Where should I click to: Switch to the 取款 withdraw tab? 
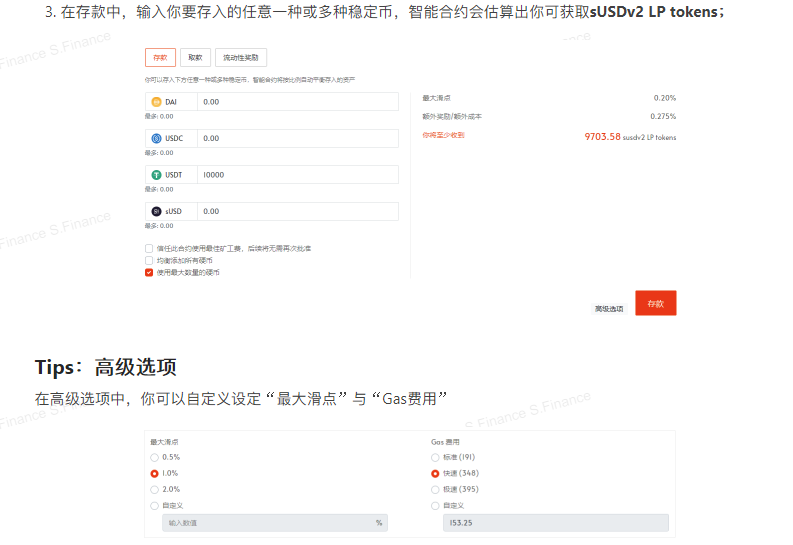click(x=195, y=58)
